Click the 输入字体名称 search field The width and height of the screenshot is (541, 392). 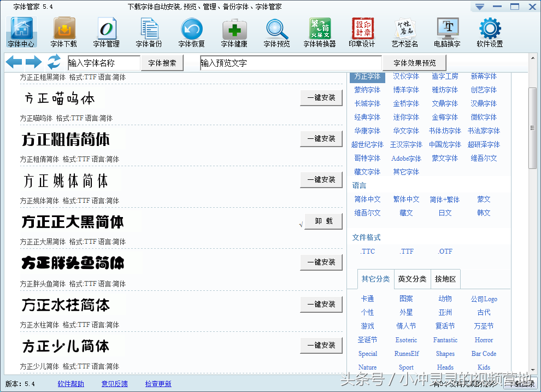click(x=104, y=63)
